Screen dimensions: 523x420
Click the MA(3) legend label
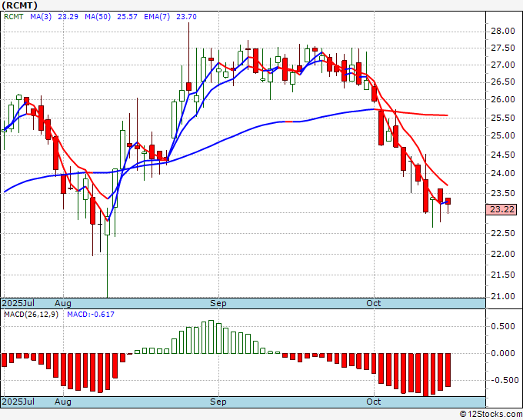[41, 16]
